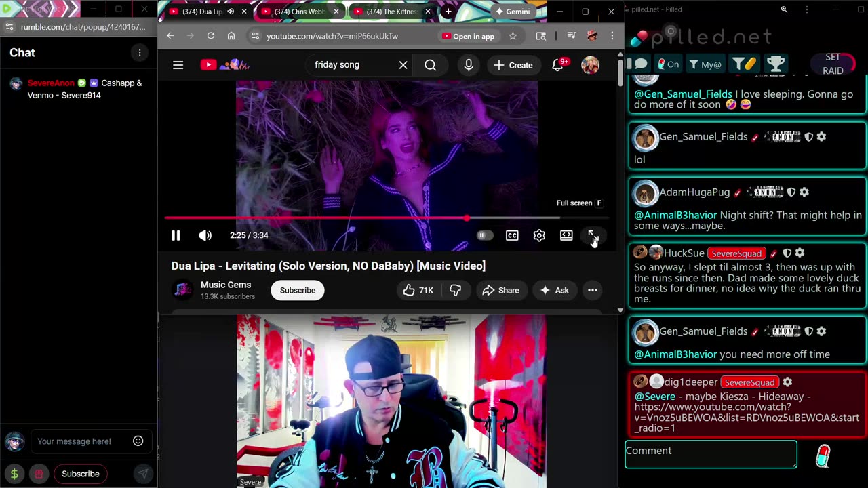Go to YouTube home via logo
Viewport: 868px width, 488px height.
(x=225, y=65)
